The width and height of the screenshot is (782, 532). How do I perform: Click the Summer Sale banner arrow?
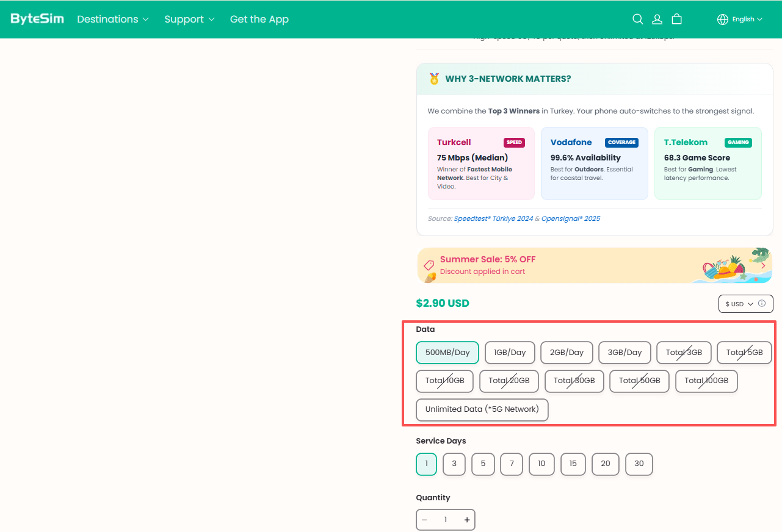coord(763,265)
